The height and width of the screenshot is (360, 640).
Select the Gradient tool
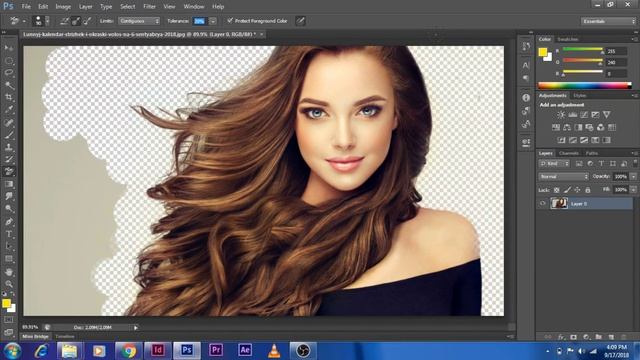pyautogui.click(x=9, y=184)
